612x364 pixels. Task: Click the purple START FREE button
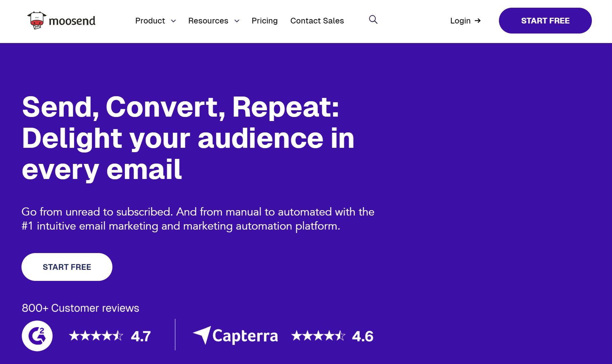[545, 20]
